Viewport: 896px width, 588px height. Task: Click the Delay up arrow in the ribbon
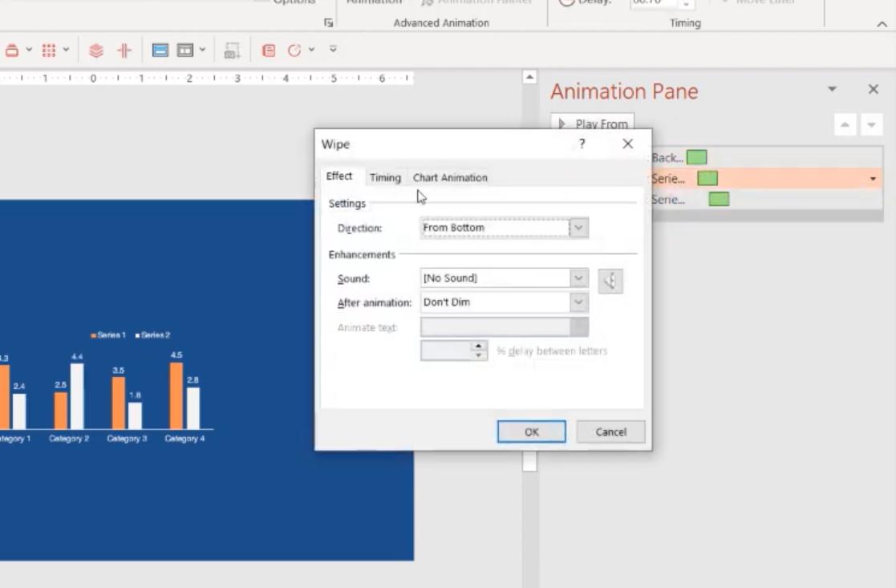(687, 2)
